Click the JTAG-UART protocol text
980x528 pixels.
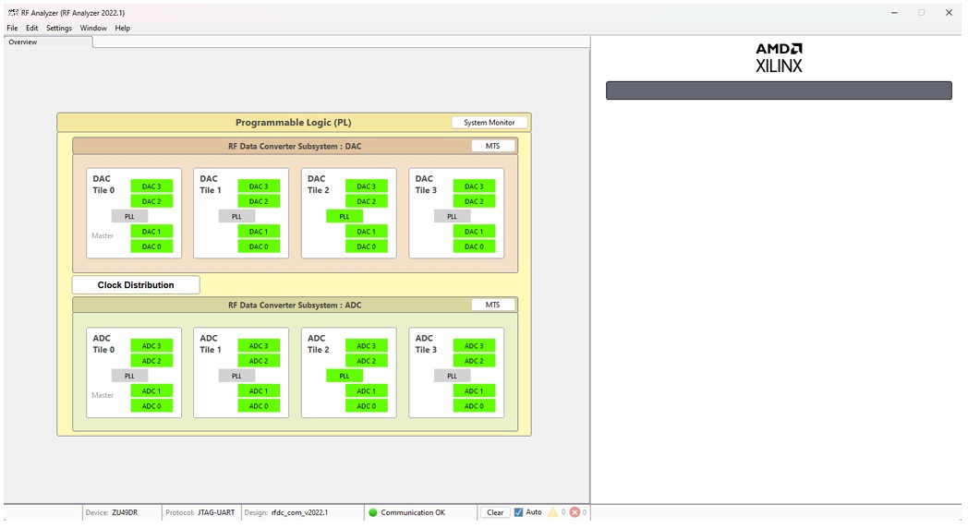pyautogui.click(x=216, y=512)
